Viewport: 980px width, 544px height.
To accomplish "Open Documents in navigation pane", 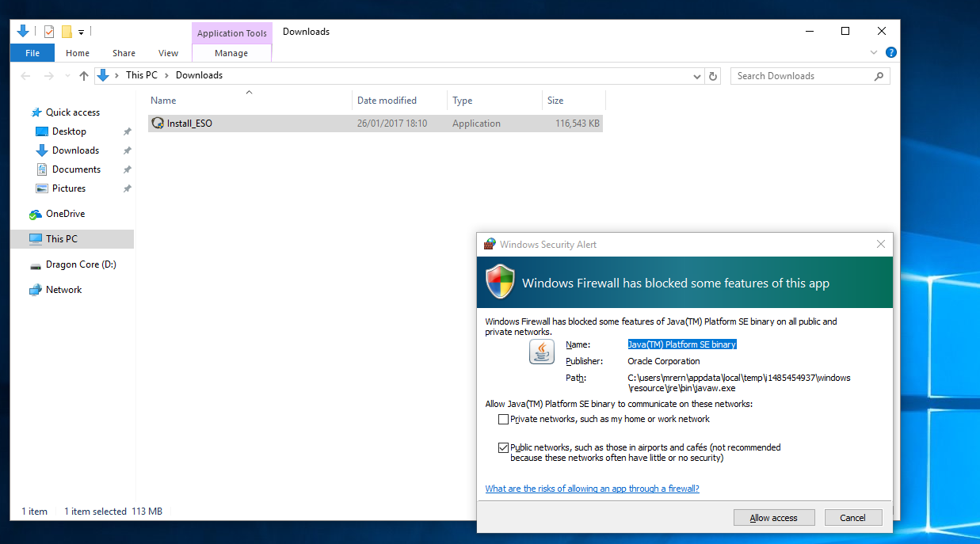I will [x=76, y=169].
